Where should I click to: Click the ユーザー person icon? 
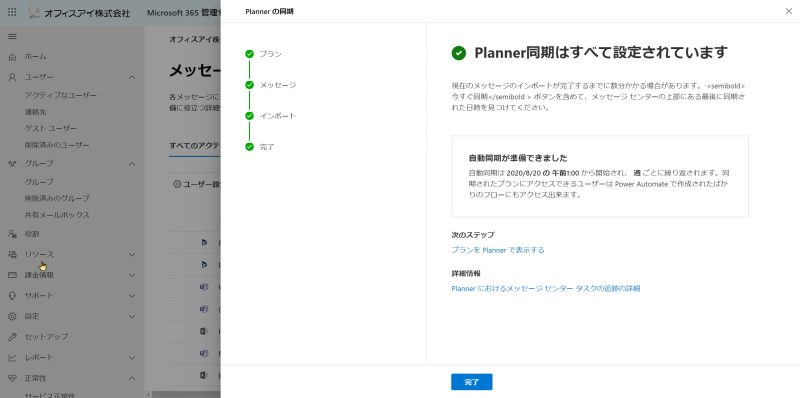pos(13,78)
